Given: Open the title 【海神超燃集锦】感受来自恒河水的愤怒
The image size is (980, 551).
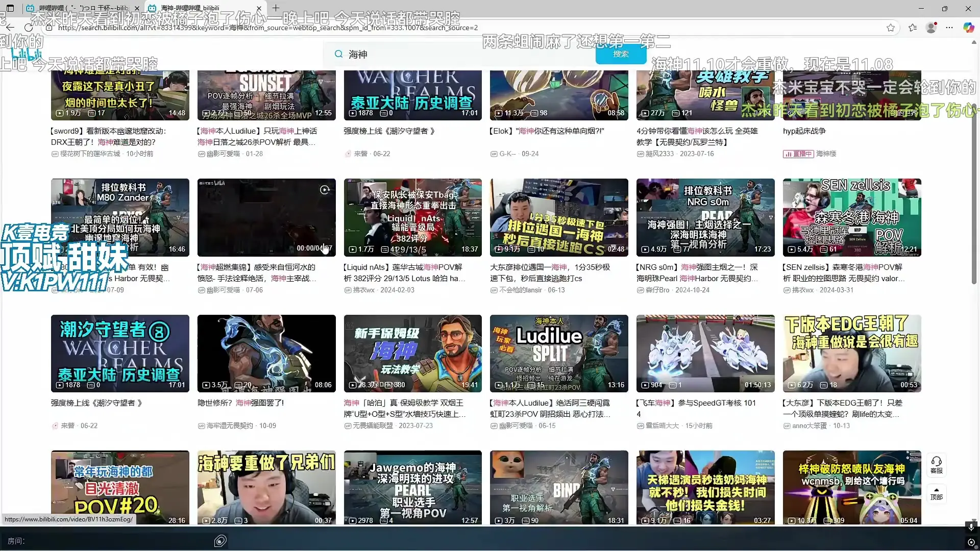Looking at the screenshot, I should click(x=257, y=272).
